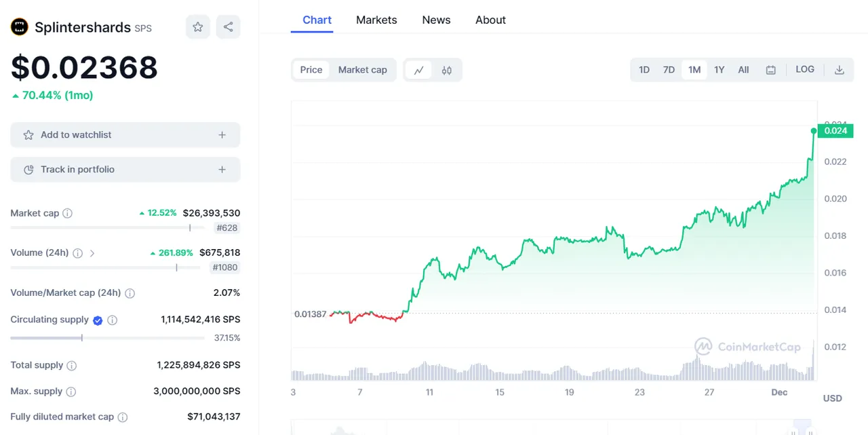The height and width of the screenshot is (435, 868).
Task: Show Volume/Market cap info icon
Action: tap(130, 293)
